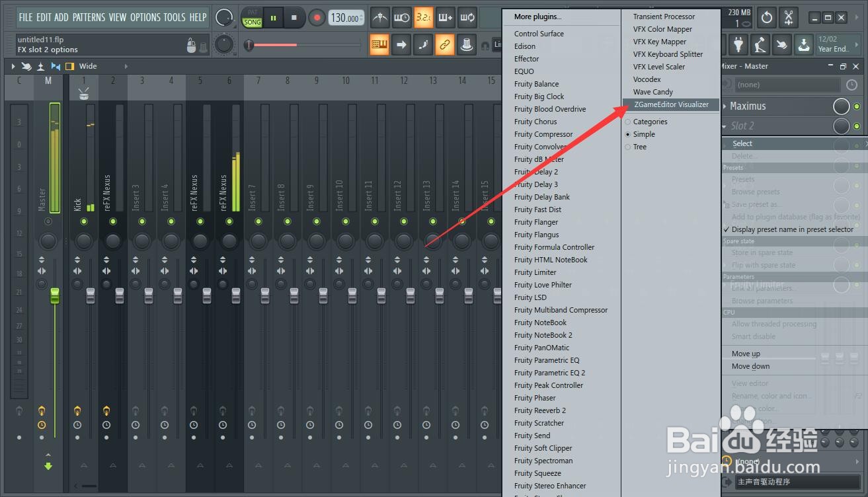Mute Insert 3 using its green LED

click(142, 221)
